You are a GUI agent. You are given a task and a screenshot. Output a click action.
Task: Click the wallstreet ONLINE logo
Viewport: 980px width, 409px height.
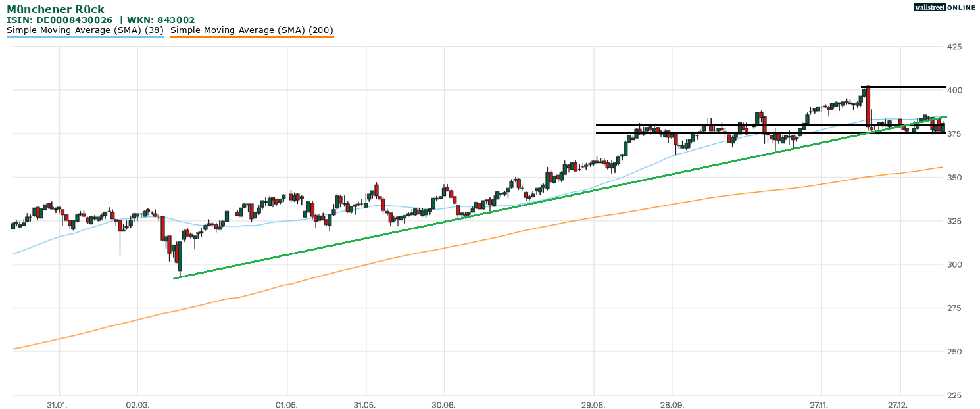point(944,7)
